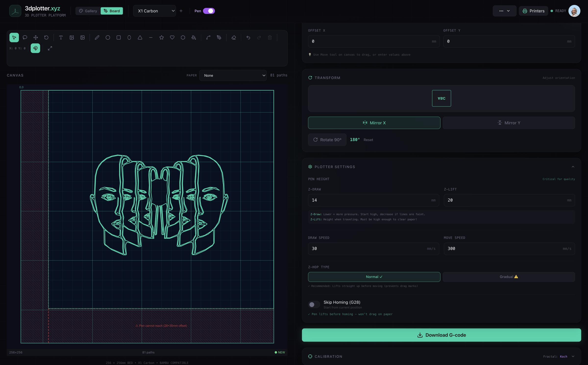The width and height of the screenshot is (588, 365).
Task: Open the Paper size dropdown
Action: 233,75
